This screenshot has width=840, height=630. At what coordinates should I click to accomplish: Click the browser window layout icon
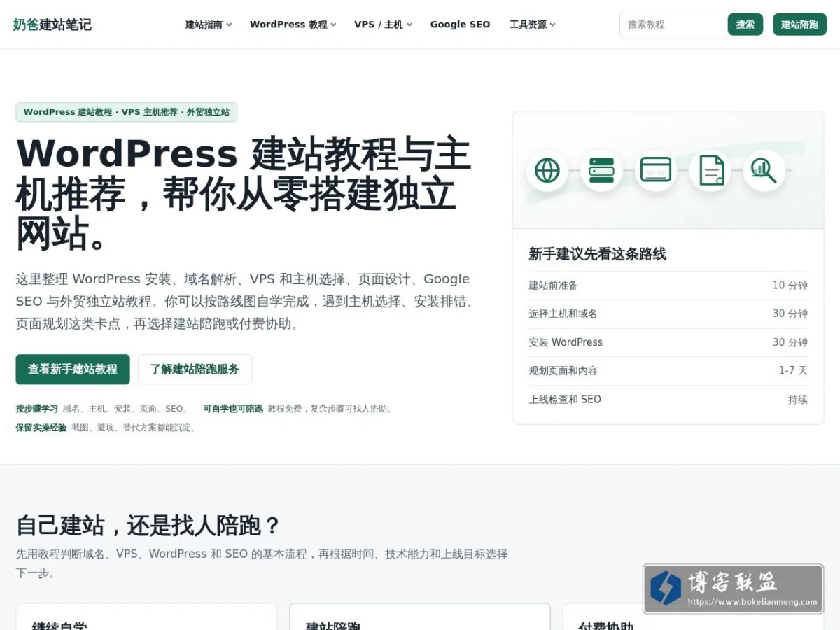pos(656,170)
